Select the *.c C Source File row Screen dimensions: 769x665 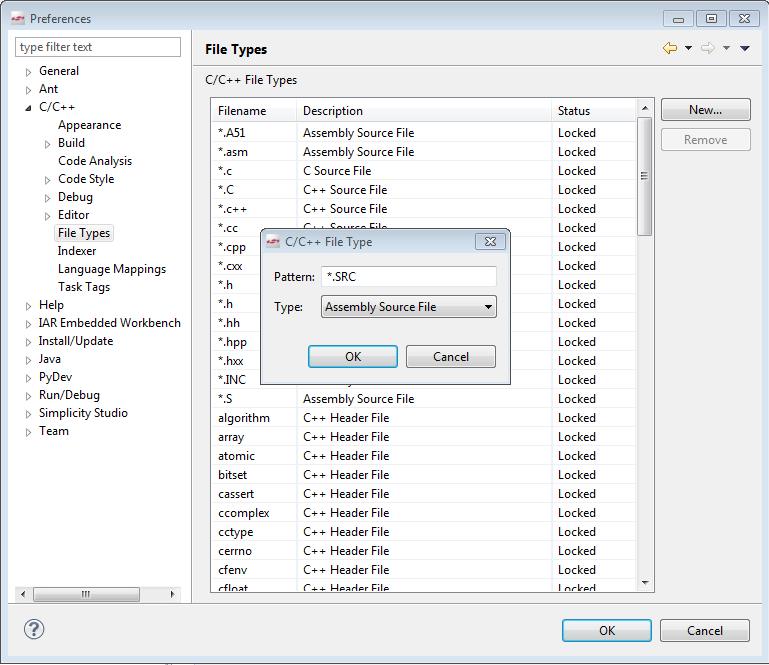(x=424, y=171)
